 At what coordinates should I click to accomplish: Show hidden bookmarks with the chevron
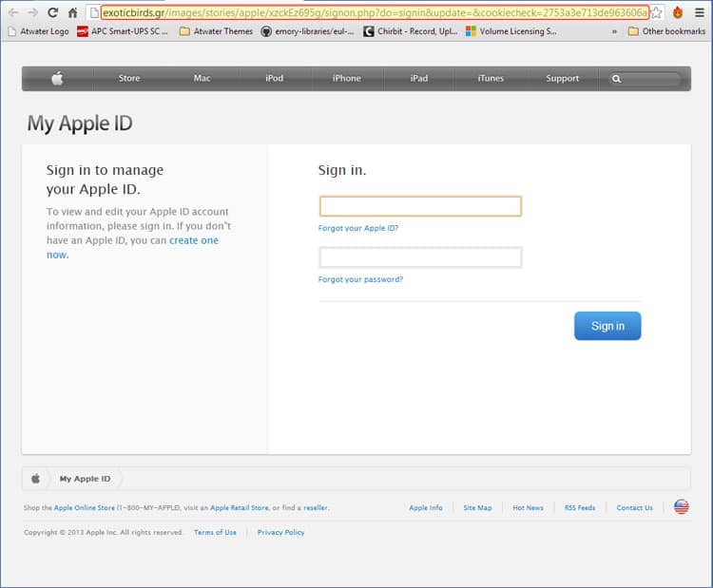(614, 31)
